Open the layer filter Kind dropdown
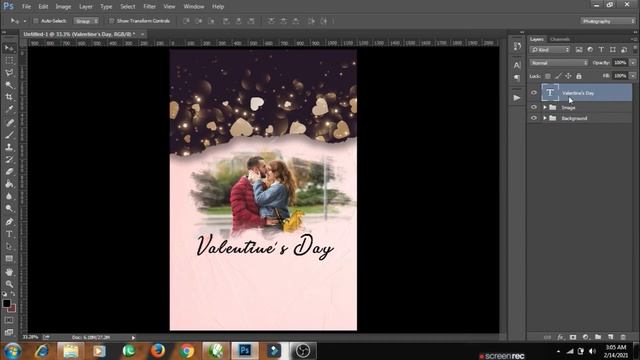 pos(550,50)
